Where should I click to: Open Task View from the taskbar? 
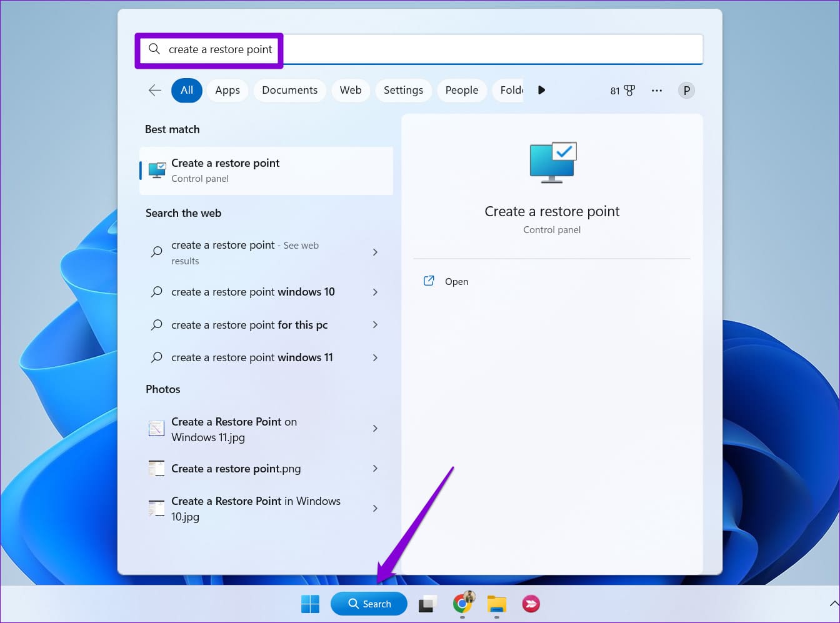click(x=427, y=604)
